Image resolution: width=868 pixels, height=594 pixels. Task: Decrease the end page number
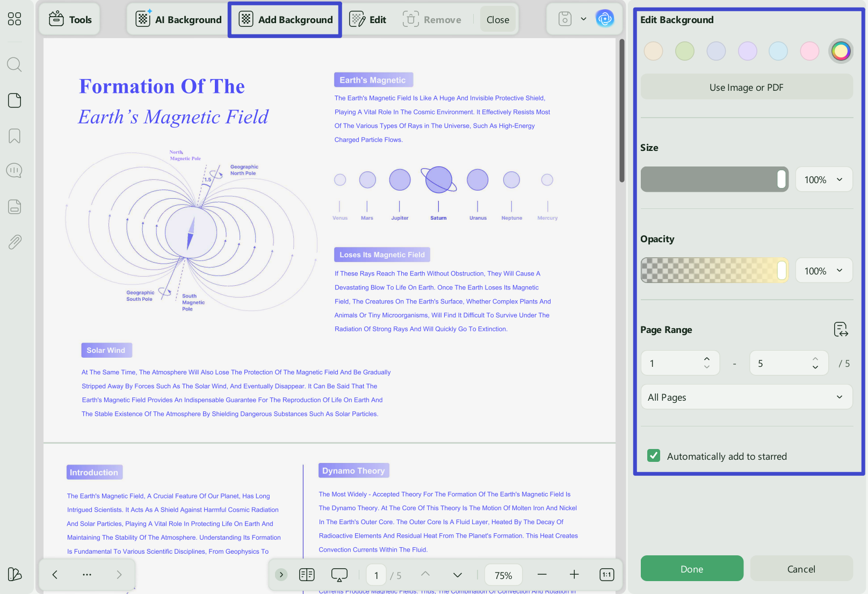point(815,368)
